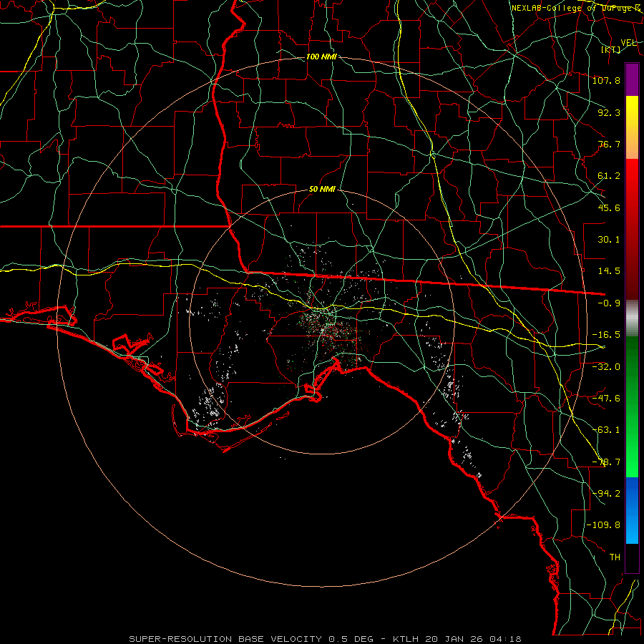Click the -63.1 velocity scale value

pyautogui.click(x=606, y=430)
